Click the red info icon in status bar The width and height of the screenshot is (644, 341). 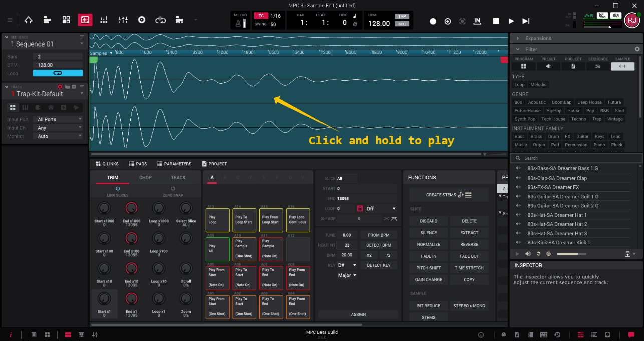tap(10, 335)
